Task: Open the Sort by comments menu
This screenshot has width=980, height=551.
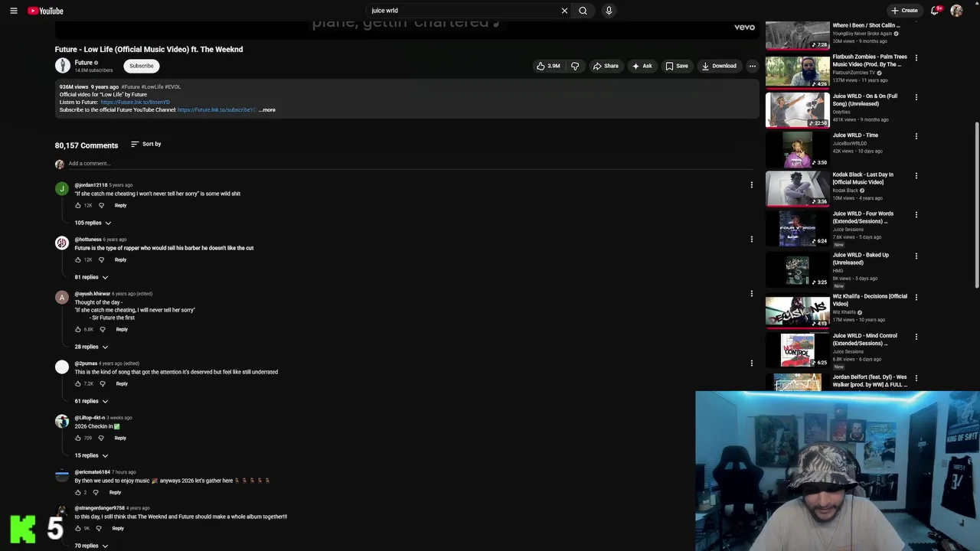Action: point(145,144)
